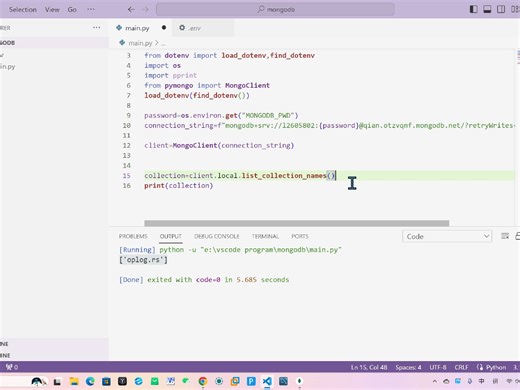Open the breadcrumb ellipsis symbol
This screenshot has width=520, height=390.
(x=163, y=43)
